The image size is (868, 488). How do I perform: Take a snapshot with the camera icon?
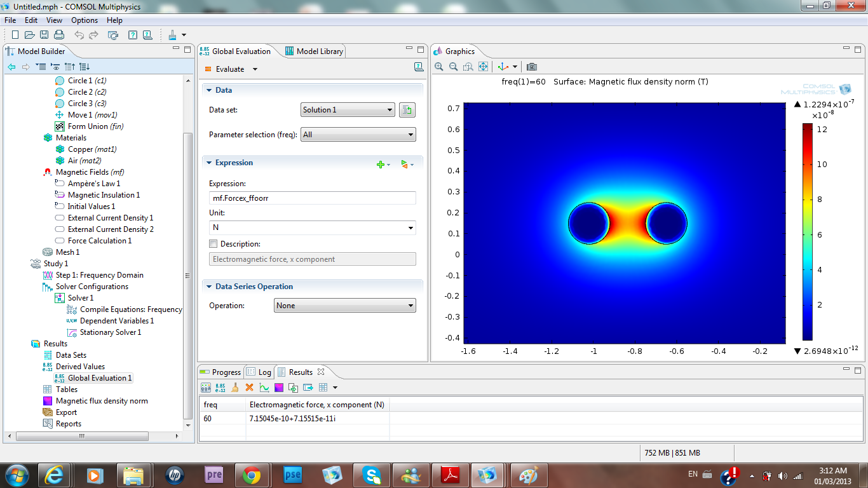[532, 67]
